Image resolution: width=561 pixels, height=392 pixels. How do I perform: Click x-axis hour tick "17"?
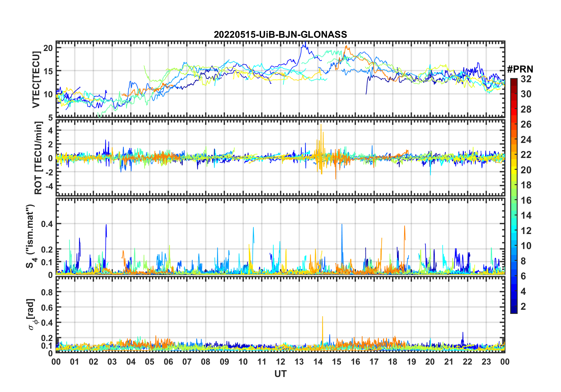point(374,362)
